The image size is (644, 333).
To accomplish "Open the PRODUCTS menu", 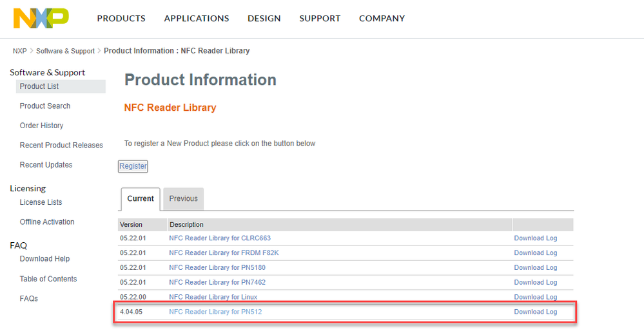I will [121, 19].
